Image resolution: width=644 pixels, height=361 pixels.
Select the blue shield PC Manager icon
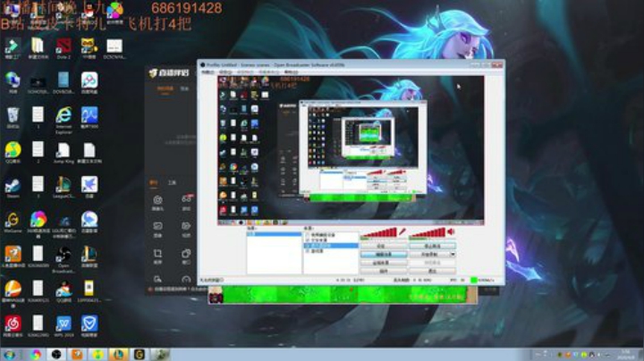[x=89, y=326]
